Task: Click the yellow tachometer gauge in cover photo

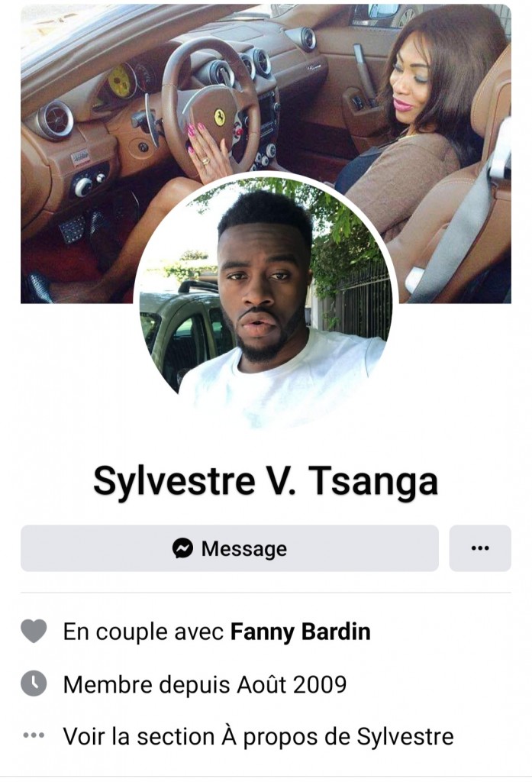Action: coord(121,81)
